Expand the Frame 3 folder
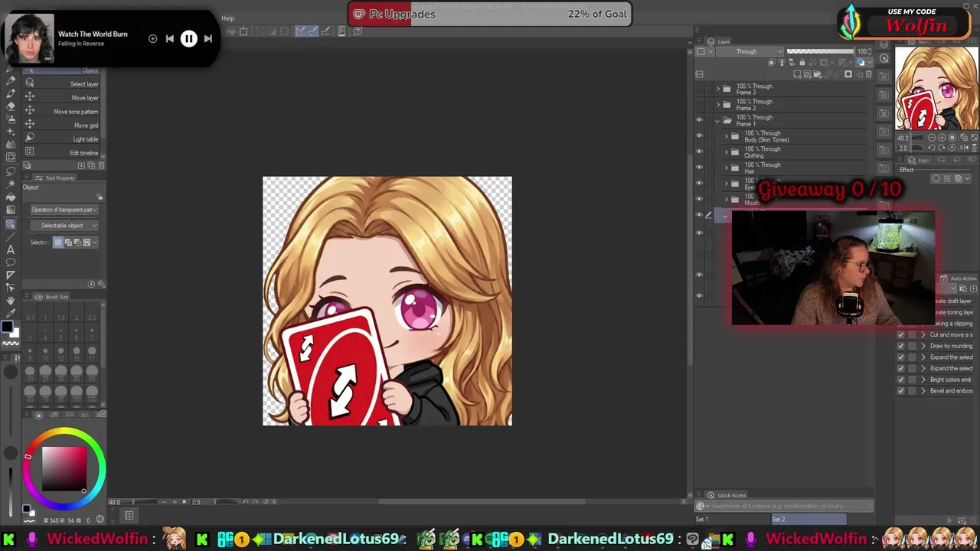 [x=718, y=89]
